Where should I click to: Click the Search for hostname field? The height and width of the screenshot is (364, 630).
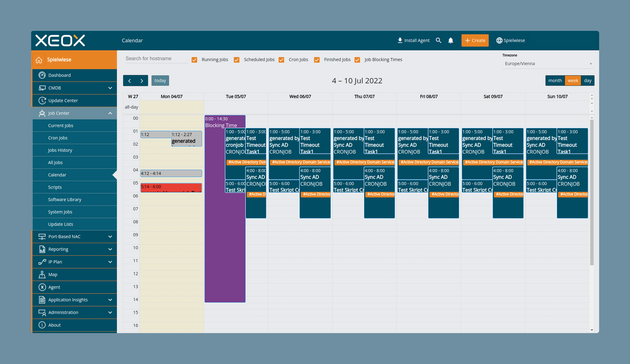pos(157,59)
